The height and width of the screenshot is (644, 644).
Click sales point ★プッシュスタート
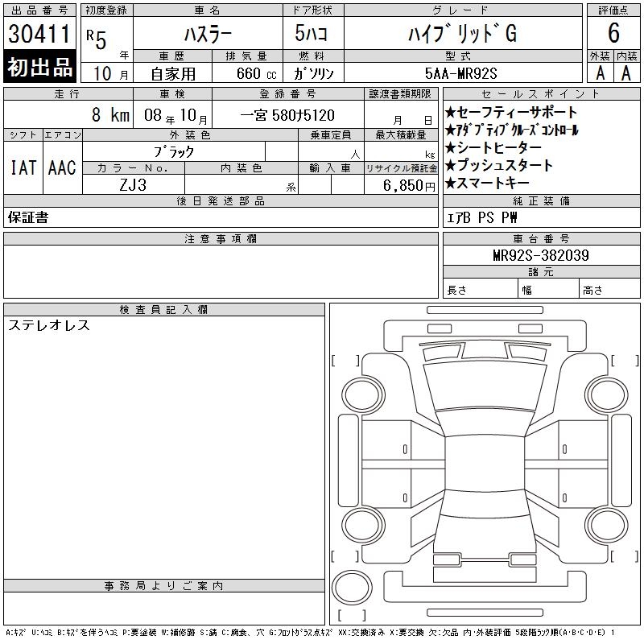(498, 165)
